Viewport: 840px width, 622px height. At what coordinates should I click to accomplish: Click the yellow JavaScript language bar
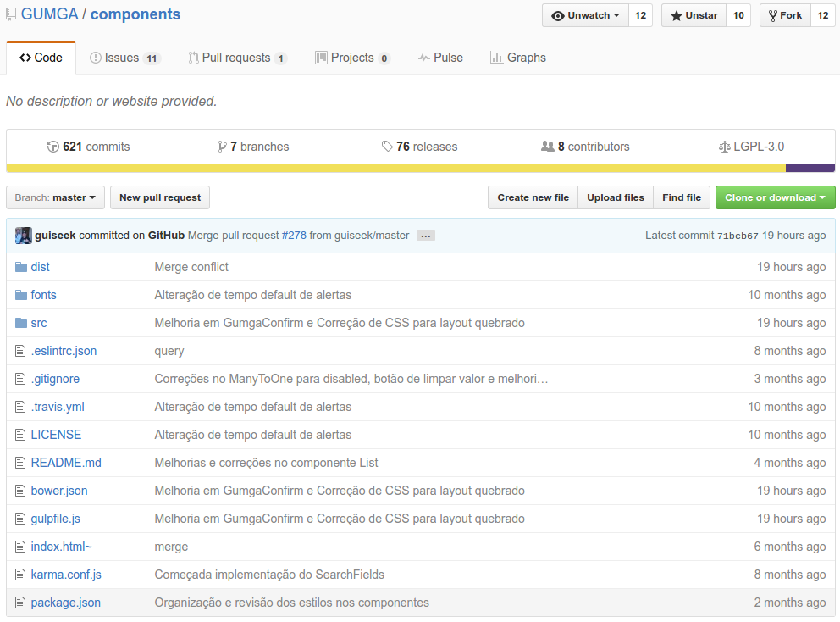[396, 169]
